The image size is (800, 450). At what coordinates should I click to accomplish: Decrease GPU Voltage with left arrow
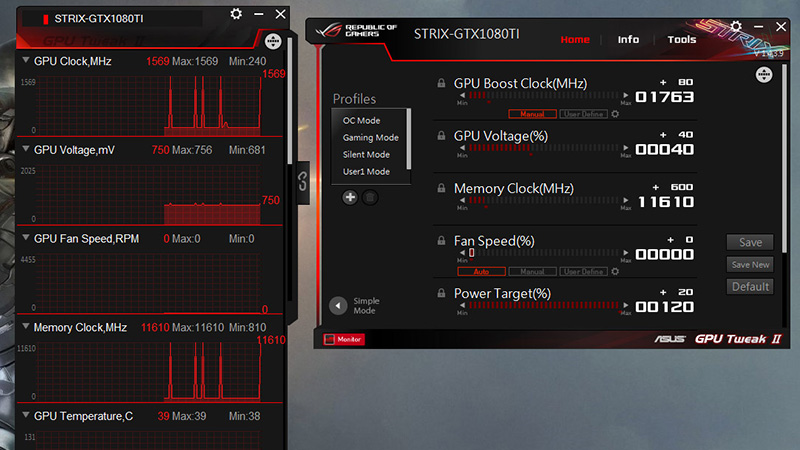[x=462, y=148]
